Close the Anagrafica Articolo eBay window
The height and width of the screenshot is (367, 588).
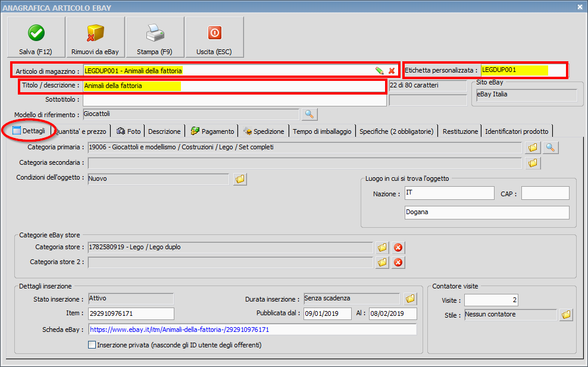[x=580, y=7]
